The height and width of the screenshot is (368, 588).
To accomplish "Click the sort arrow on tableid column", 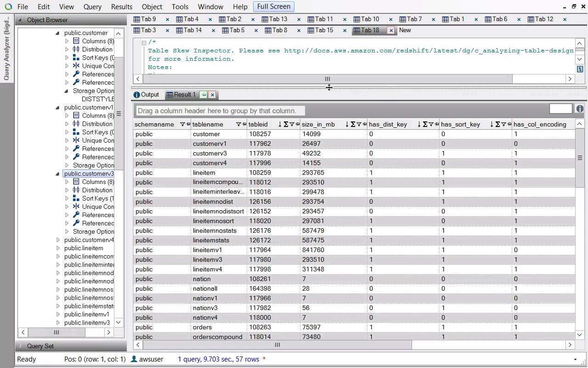I will tap(280, 124).
